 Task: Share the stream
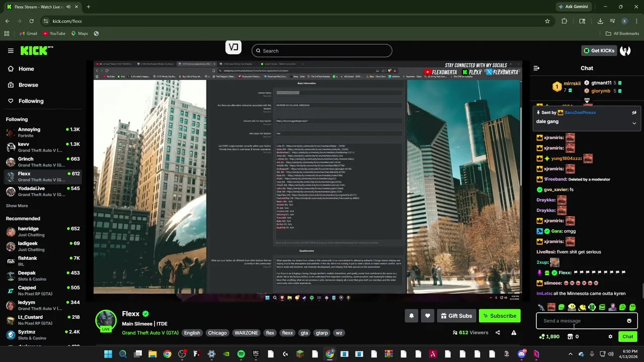[x=498, y=332]
